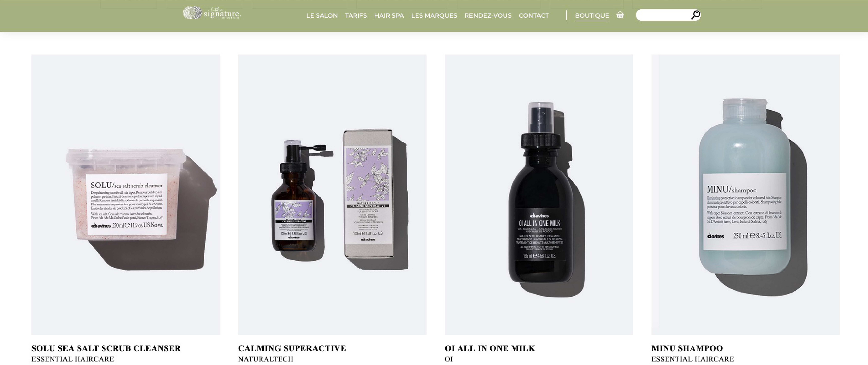The image size is (868, 365).
Task: Open the Tarifs menu item
Action: pyautogui.click(x=356, y=16)
